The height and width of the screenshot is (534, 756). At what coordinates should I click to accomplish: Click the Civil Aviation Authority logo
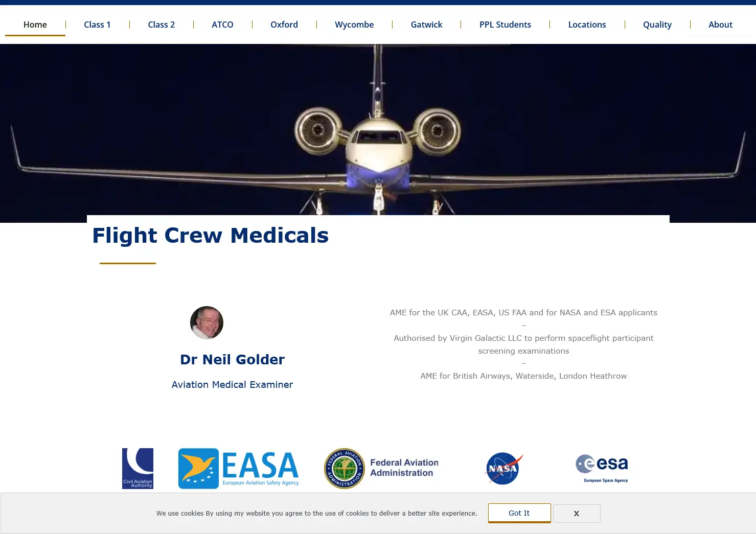[138, 468]
